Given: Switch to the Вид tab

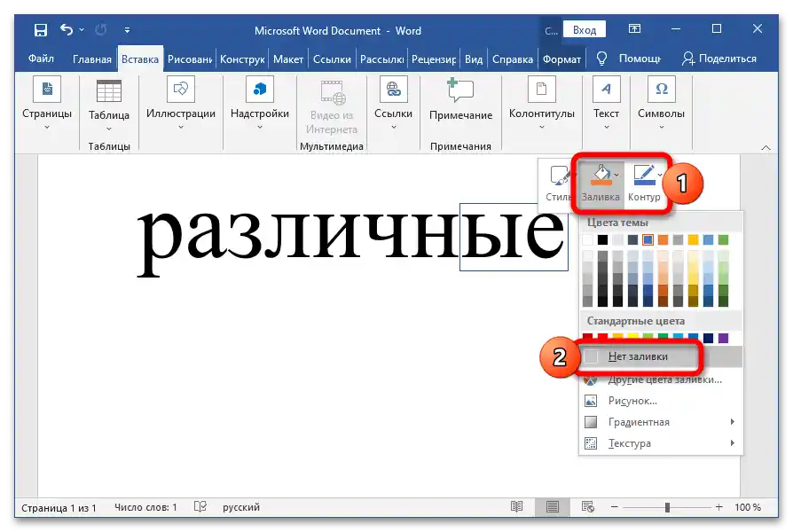Looking at the screenshot, I should [x=474, y=59].
